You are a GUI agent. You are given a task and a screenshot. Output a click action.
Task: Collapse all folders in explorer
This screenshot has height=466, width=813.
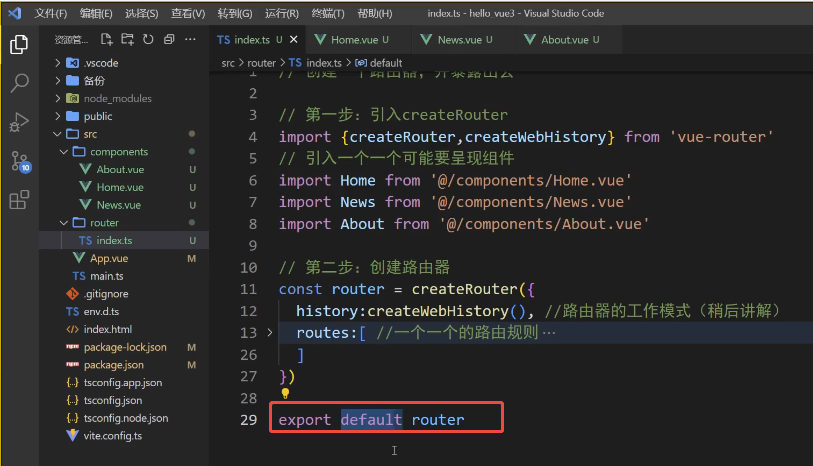click(169, 39)
